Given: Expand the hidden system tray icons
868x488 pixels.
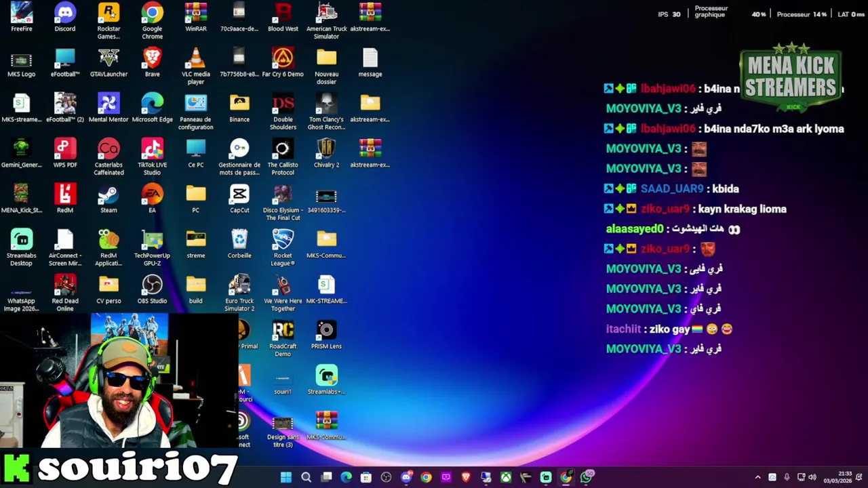Looking at the screenshot, I should (757, 477).
